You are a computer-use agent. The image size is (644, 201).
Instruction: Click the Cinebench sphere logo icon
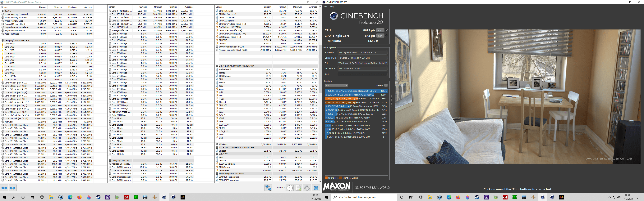point(333,16)
